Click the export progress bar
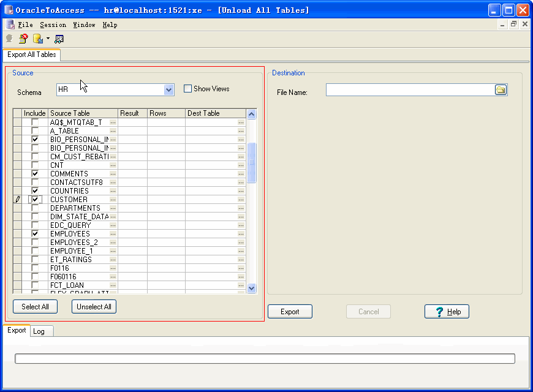Viewport: 533px width, 392px height. [x=265, y=359]
